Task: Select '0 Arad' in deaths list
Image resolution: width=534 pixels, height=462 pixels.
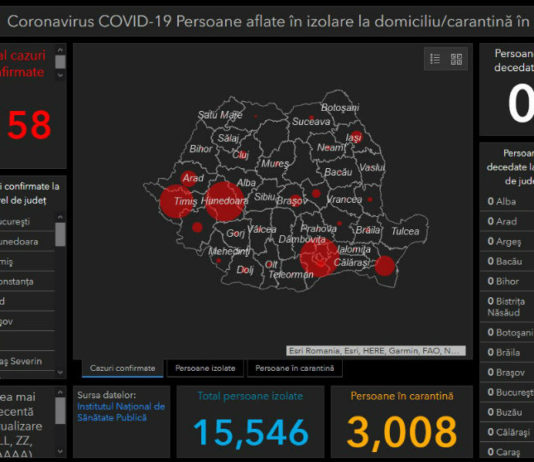Action: tap(507, 221)
